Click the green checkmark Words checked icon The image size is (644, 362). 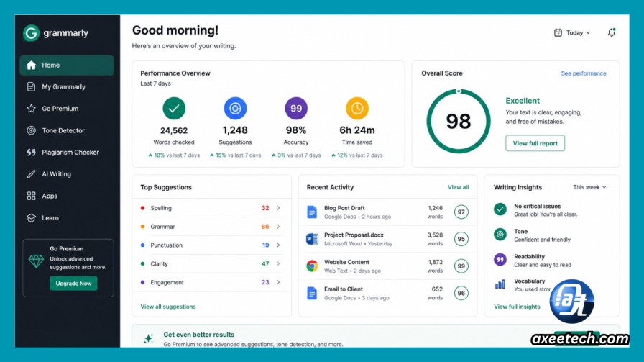[174, 108]
